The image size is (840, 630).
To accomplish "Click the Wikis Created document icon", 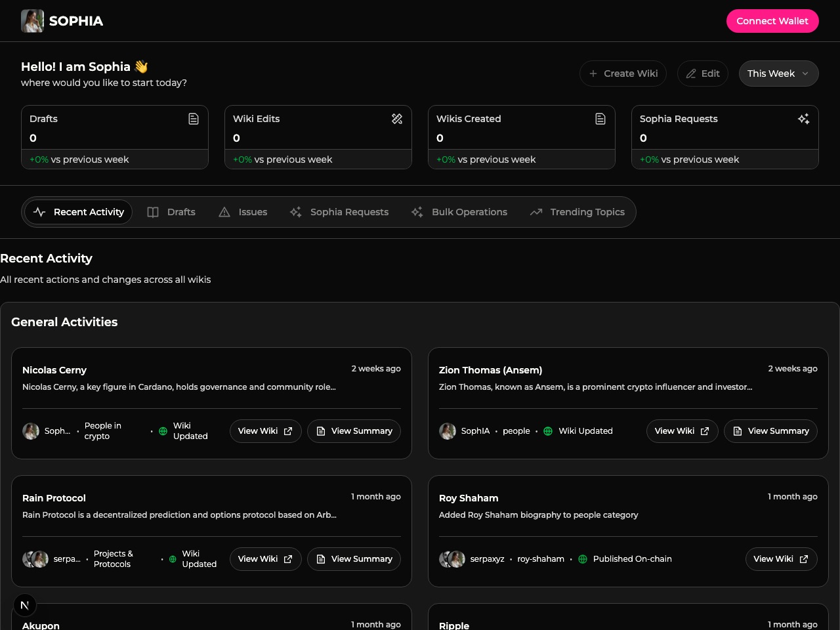I will point(600,119).
